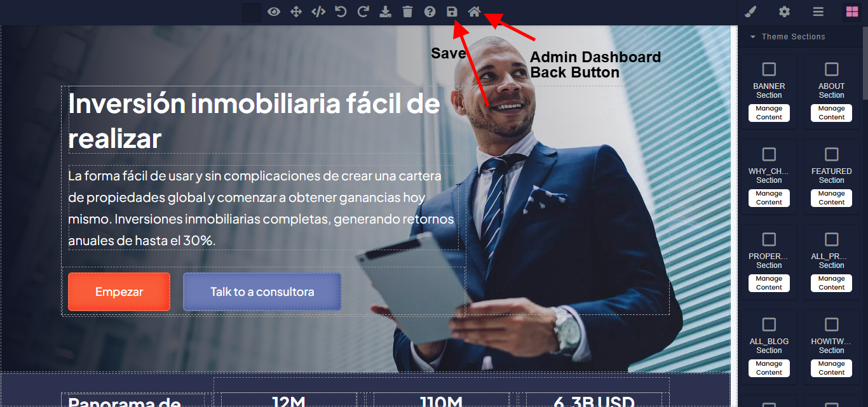
Task: Click the orange Empezar button
Action: point(119,292)
